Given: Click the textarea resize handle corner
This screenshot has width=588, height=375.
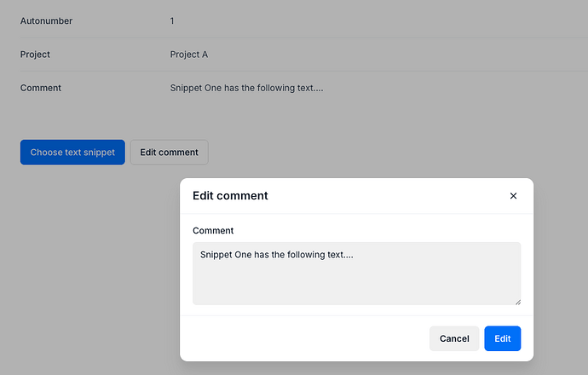Looking at the screenshot, I should coord(517,301).
